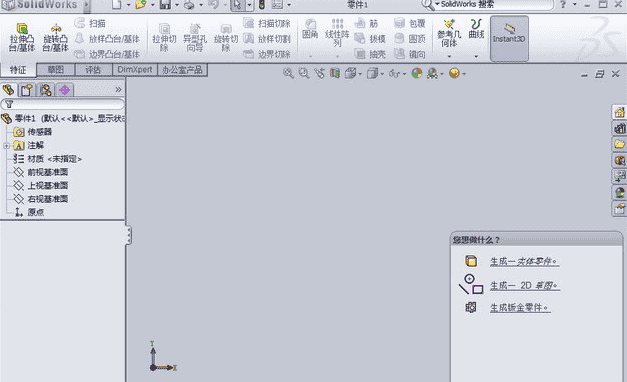
Task: Click the 曲线 curves tool
Action: point(476,29)
